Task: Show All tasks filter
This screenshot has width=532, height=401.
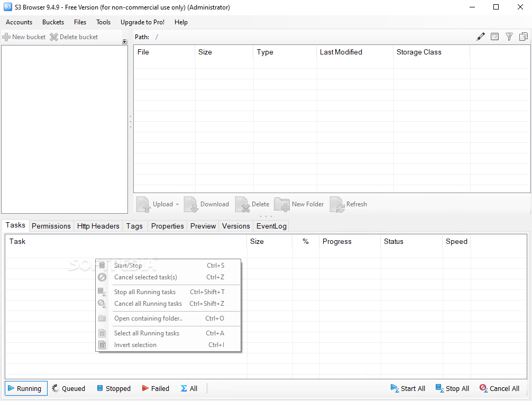Action: pyautogui.click(x=189, y=388)
